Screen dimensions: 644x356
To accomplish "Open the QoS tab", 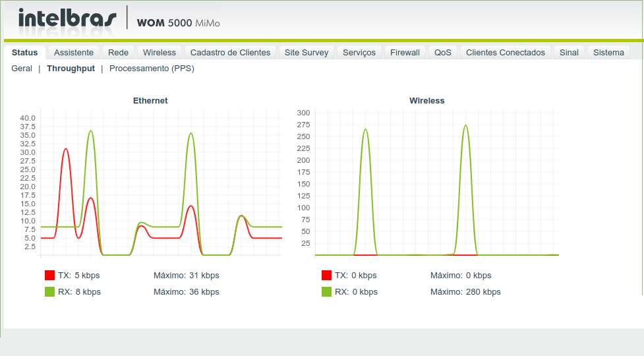I will click(443, 53).
